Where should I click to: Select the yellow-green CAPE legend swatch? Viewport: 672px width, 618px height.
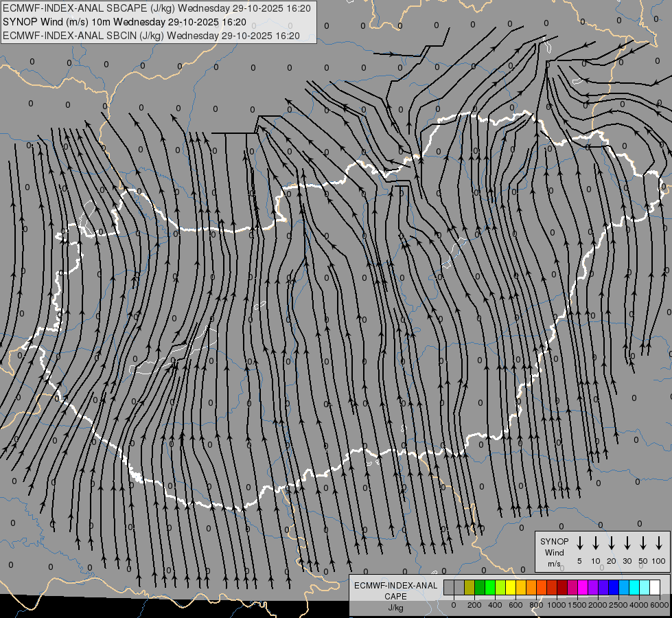coord(500,587)
